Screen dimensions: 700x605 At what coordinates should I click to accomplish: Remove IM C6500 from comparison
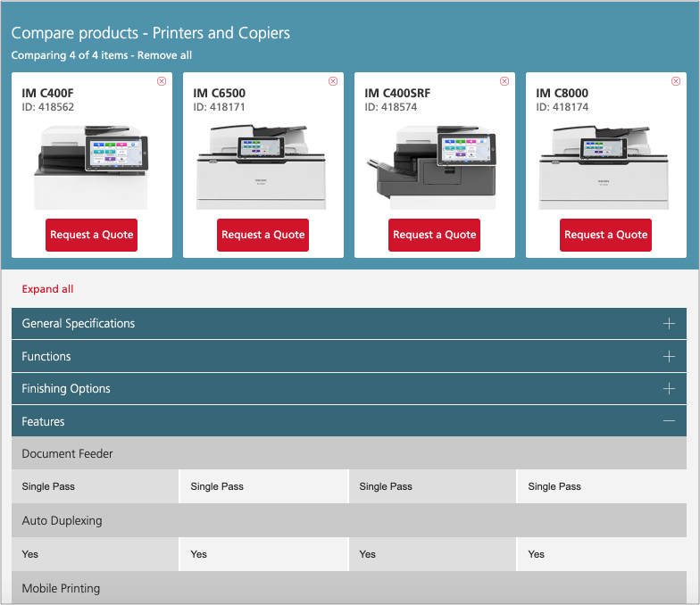pos(333,81)
